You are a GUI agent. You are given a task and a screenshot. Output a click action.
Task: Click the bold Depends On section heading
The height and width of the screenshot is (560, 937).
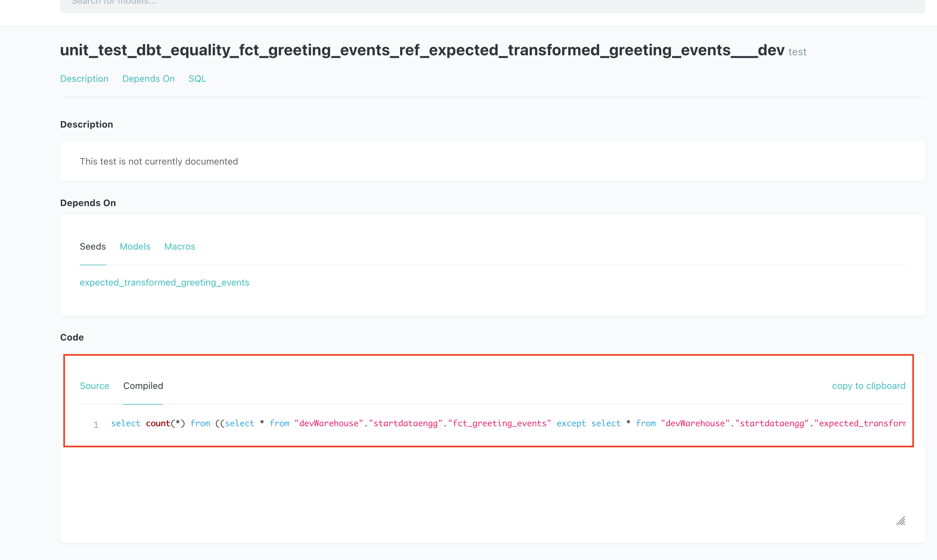point(88,203)
